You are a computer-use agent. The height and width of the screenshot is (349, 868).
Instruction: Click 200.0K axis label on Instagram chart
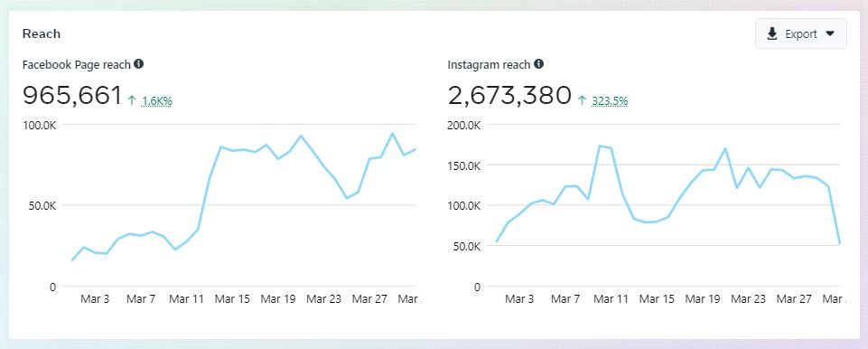pyautogui.click(x=464, y=125)
